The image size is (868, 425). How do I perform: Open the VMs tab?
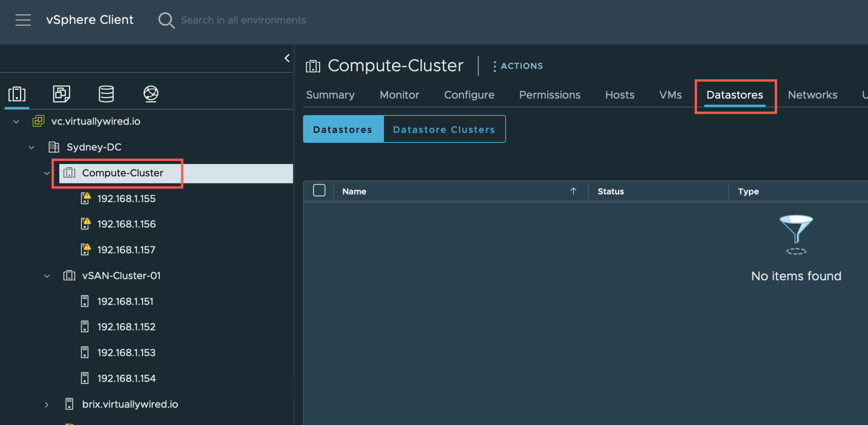(670, 95)
